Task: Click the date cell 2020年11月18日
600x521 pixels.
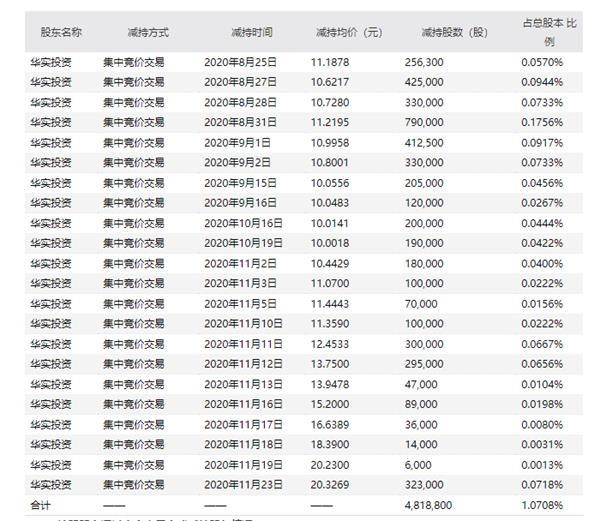Action: pos(243,444)
